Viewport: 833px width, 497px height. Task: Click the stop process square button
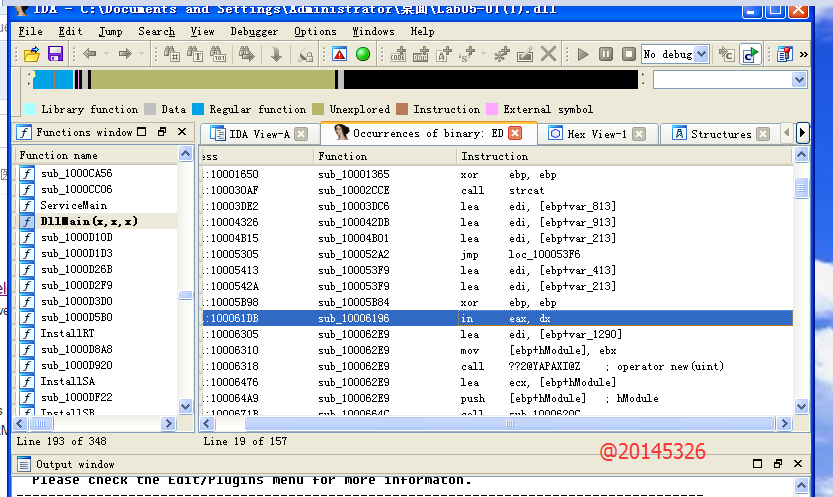(628, 54)
